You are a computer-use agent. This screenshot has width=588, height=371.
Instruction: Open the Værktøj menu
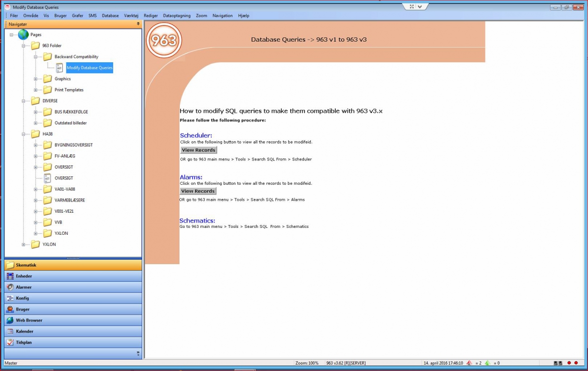tap(131, 16)
